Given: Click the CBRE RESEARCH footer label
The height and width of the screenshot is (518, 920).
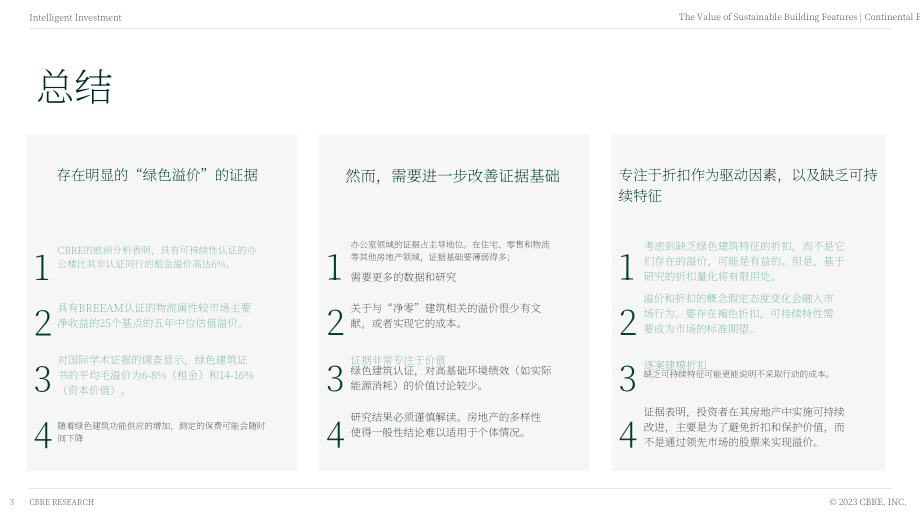Looking at the screenshot, I should (x=62, y=502).
